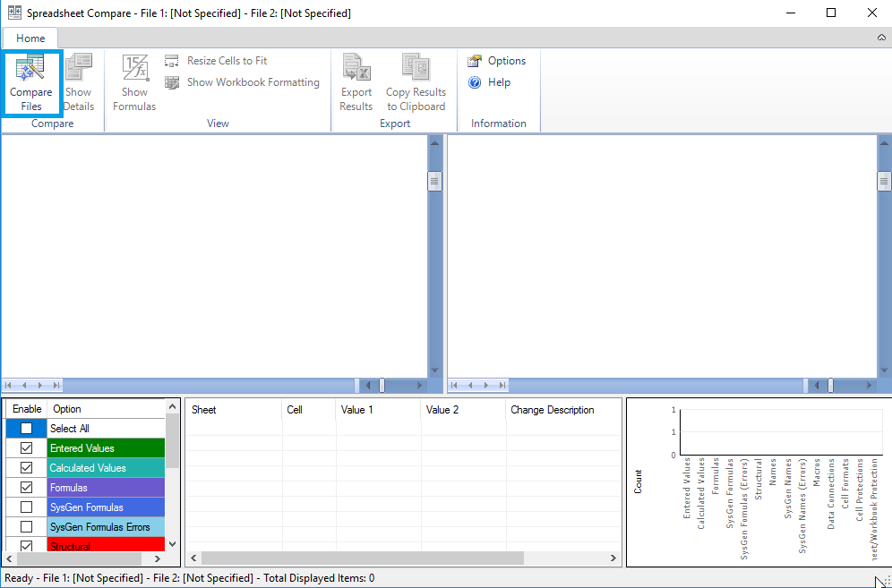This screenshot has width=892, height=588.
Task: Open the Help icon
Action: point(475,82)
